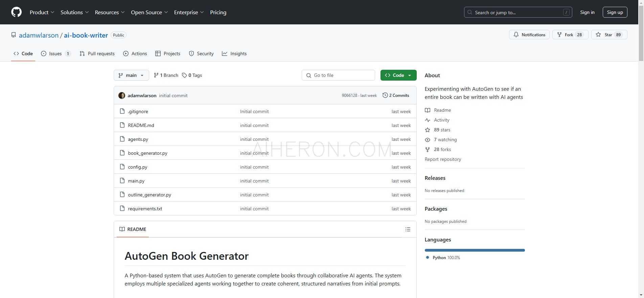
Task: Click the Python 100.0% language link
Action: point(443,258)
